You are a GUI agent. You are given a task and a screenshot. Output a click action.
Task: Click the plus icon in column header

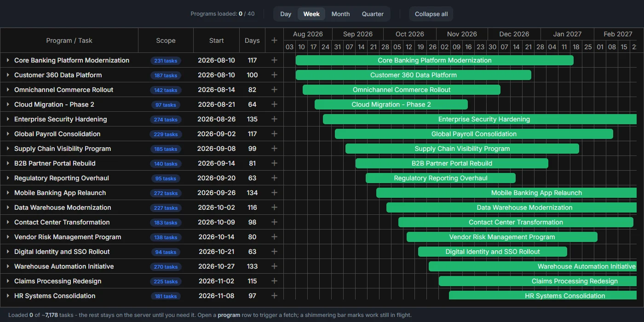tap(274, 40)
